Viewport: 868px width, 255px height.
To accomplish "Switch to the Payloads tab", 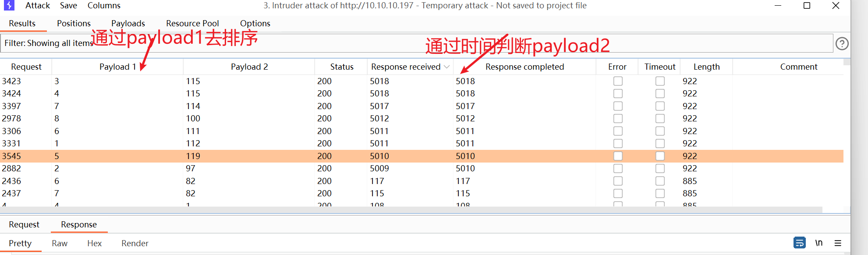I will point(128,24).
